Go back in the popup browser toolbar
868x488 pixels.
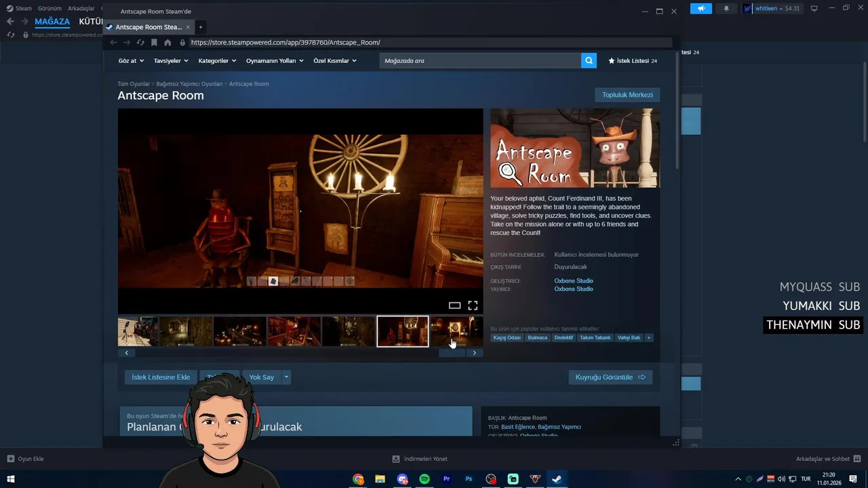113,42
